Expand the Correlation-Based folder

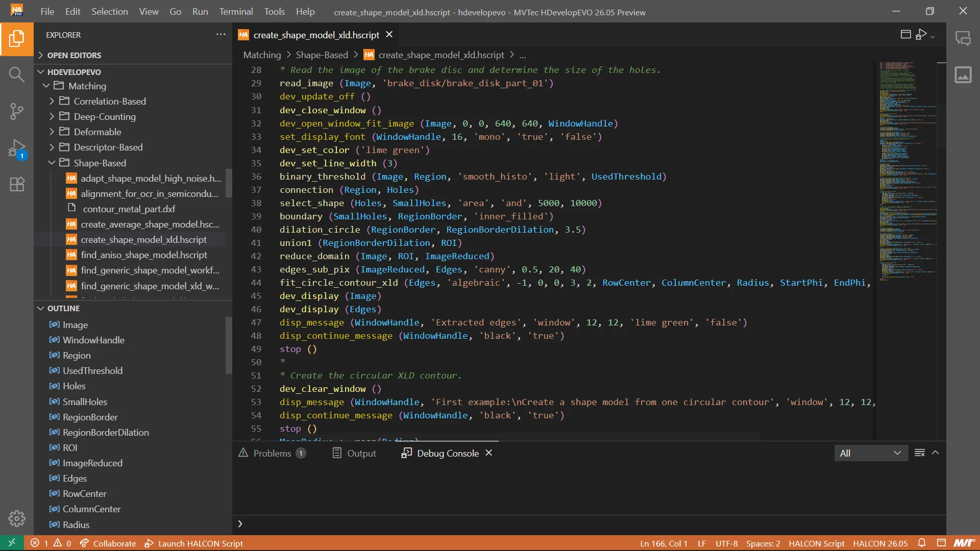click(110, 101)
